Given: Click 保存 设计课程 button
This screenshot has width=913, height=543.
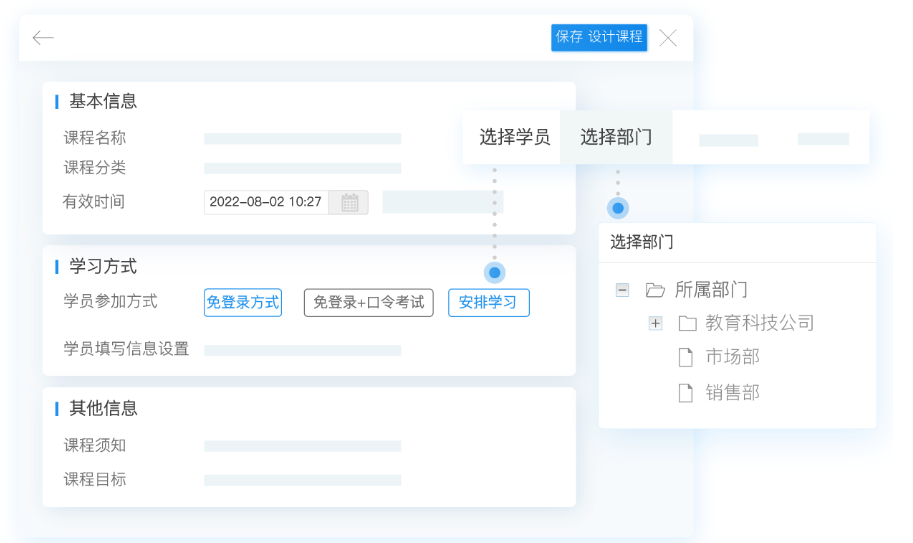Looking at the screenshot, I should point(599,37).
